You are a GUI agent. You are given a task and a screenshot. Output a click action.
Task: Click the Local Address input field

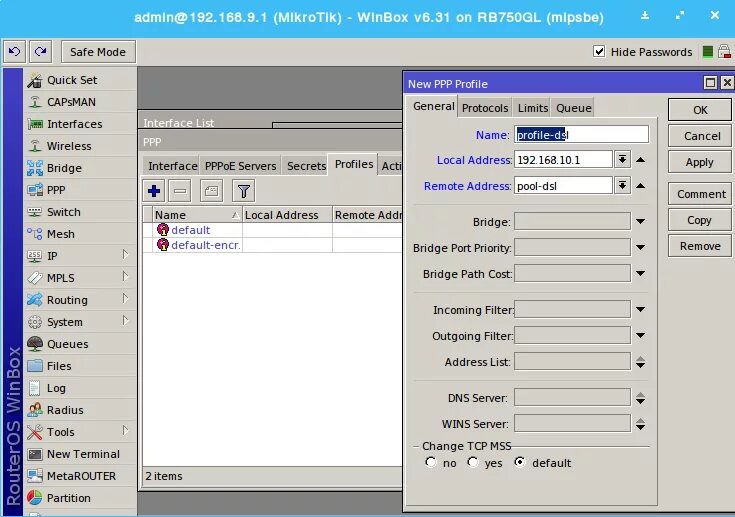(563, 160)
